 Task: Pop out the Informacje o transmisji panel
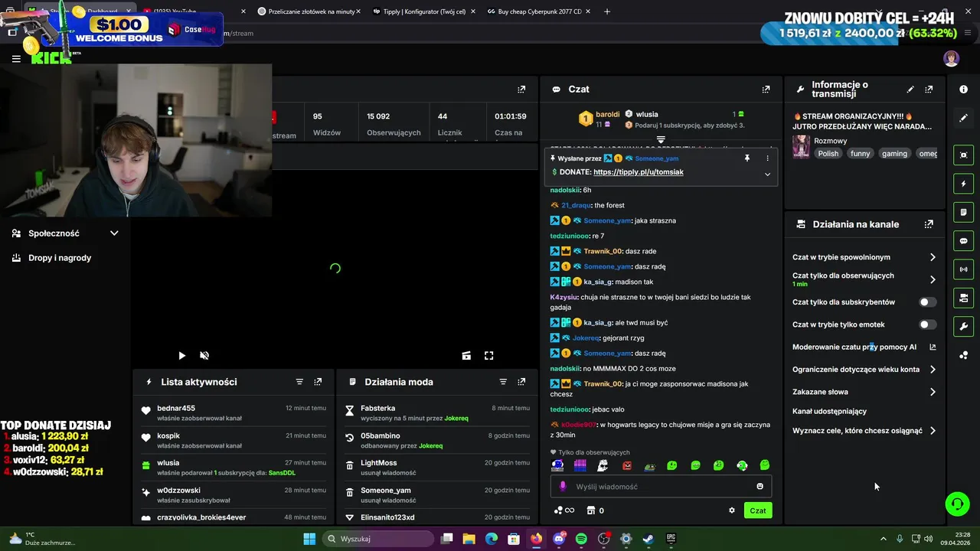point(929,90)
